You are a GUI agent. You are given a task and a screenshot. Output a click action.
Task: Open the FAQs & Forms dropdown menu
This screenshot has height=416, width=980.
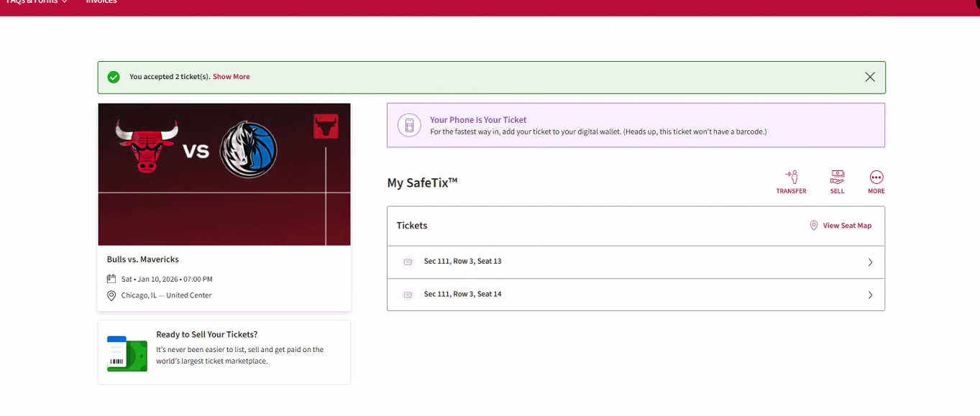37,2
